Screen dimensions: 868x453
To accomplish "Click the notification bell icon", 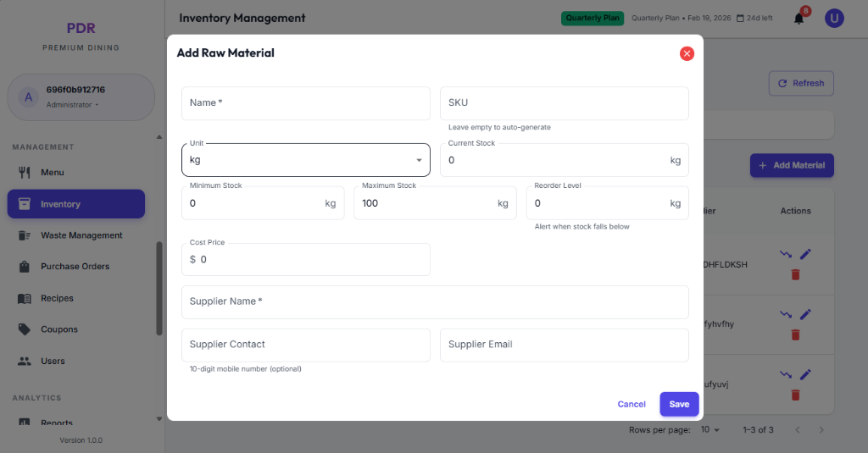I will pyautogui.click(x=798, y=19).
